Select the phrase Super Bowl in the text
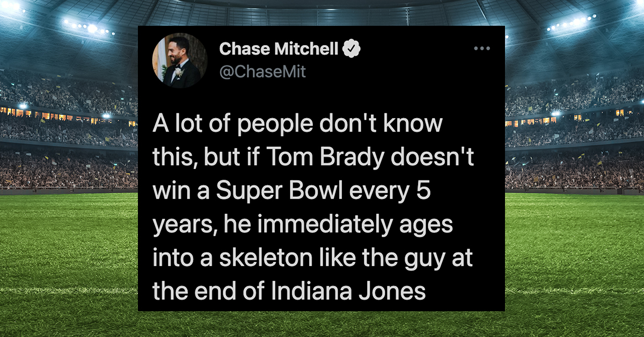Screen dimensions: 644x337 click(x=277, y=190)
